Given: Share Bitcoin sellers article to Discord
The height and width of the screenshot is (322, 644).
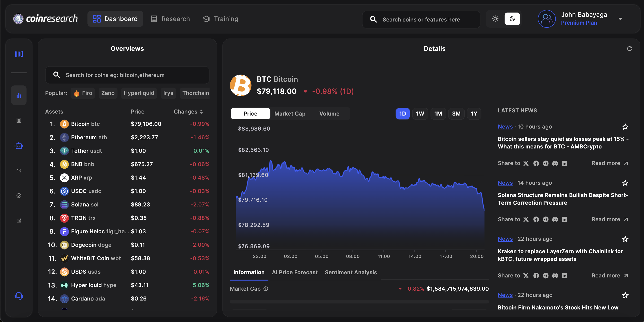Looking at the screenshot, I should click(555, 163).
